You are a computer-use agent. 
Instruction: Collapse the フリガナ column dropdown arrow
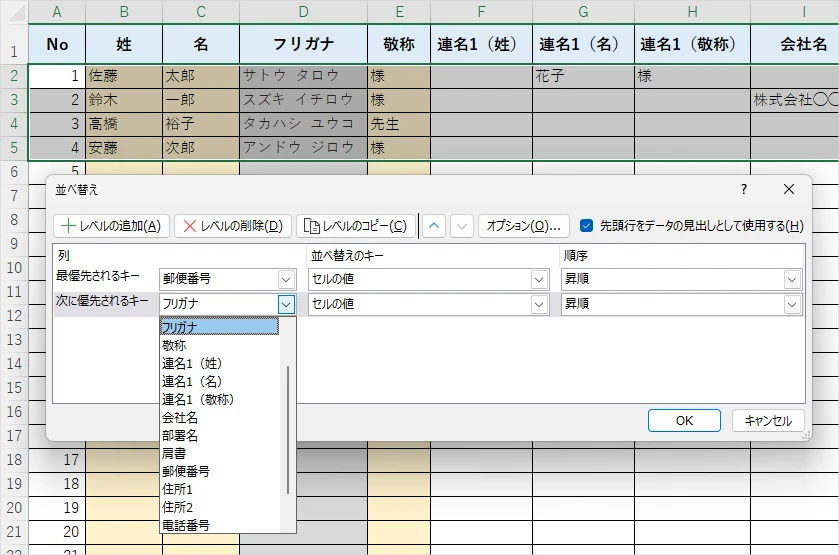[x=286, y=304]
